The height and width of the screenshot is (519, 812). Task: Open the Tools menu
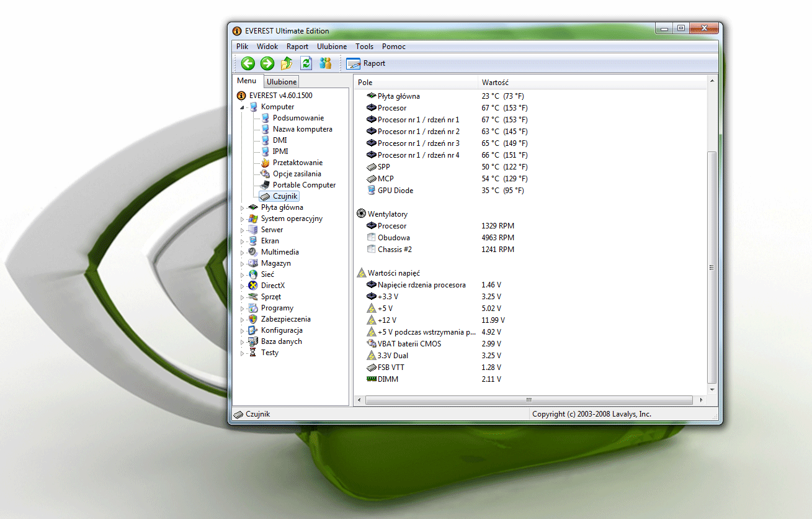click(x=365, y=47)
